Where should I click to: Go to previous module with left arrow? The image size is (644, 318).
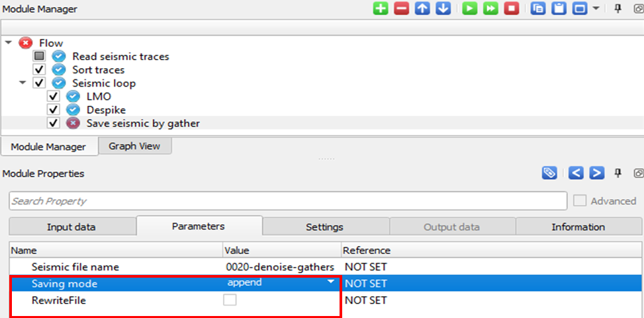pos(576,173)
